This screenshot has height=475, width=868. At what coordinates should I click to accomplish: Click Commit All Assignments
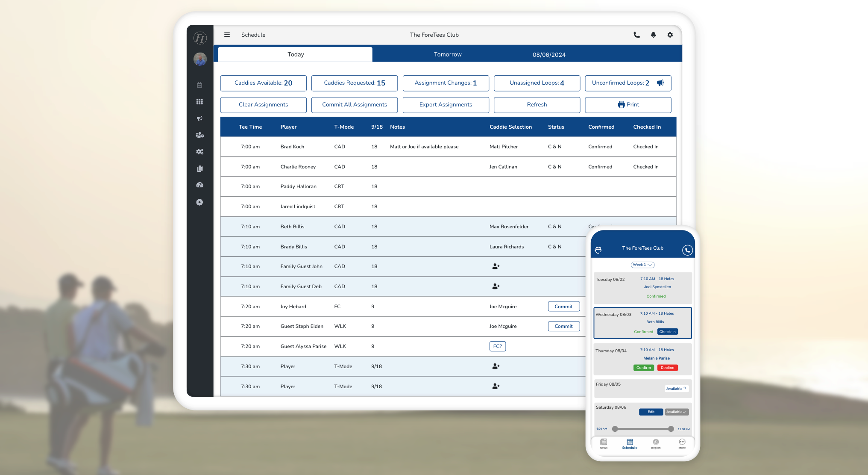coord(354,105)
